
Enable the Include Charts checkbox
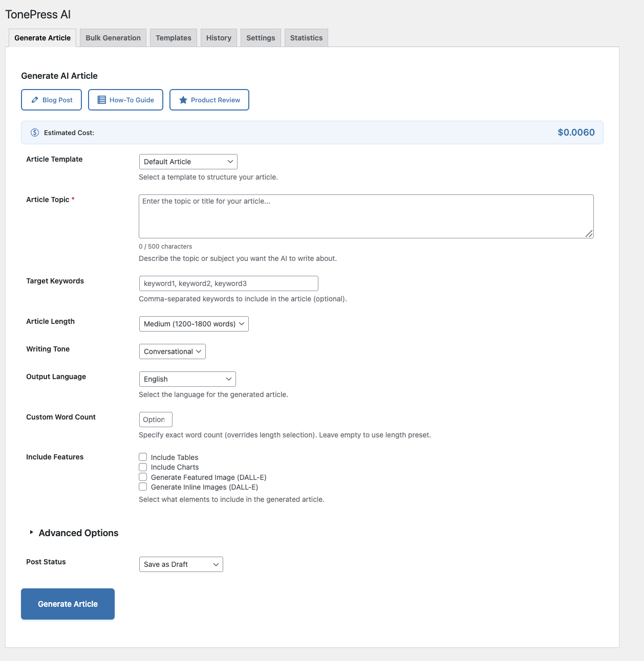[143, 467]
